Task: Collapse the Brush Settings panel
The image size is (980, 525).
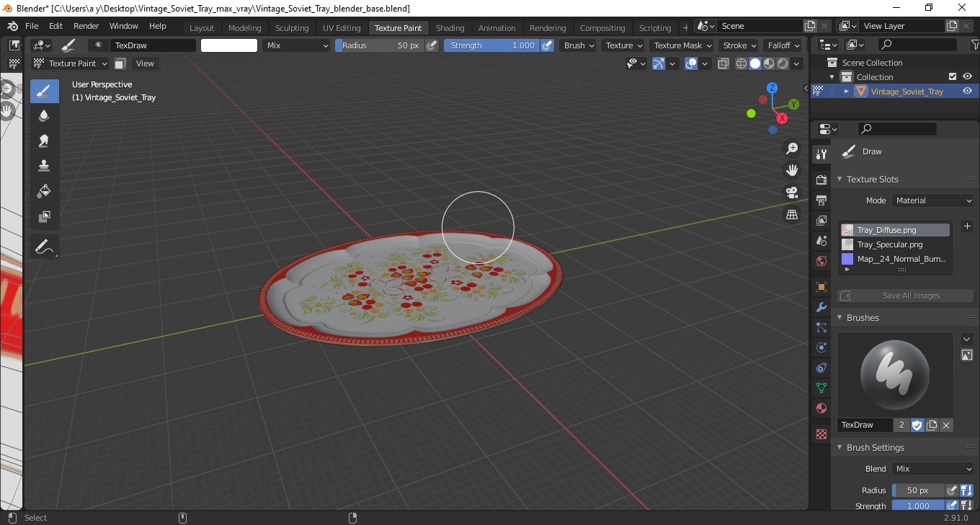Action: point(839,447)
